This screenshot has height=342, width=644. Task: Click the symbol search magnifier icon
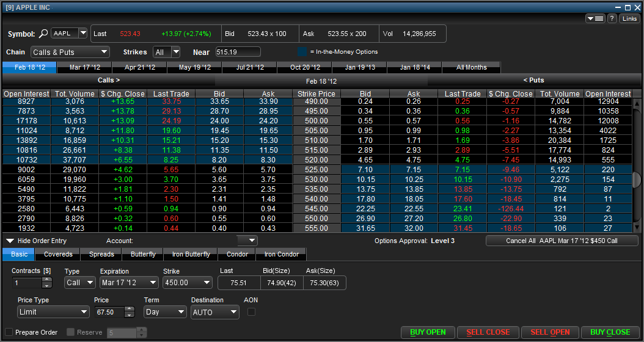click(44, 34)
